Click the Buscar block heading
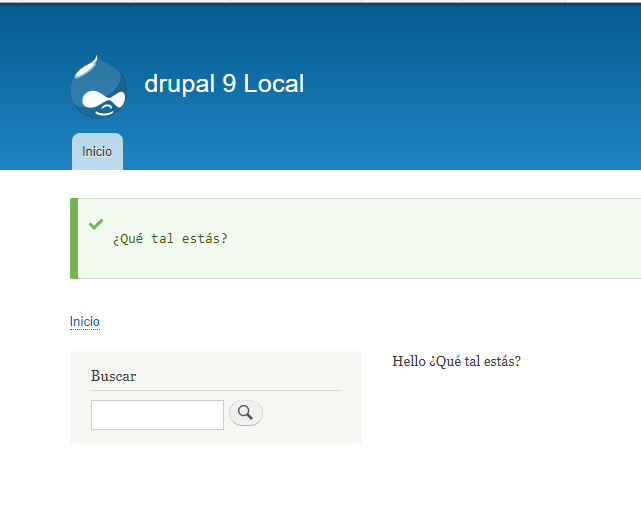The image size is (641, 529). click(x=113, y=376)
